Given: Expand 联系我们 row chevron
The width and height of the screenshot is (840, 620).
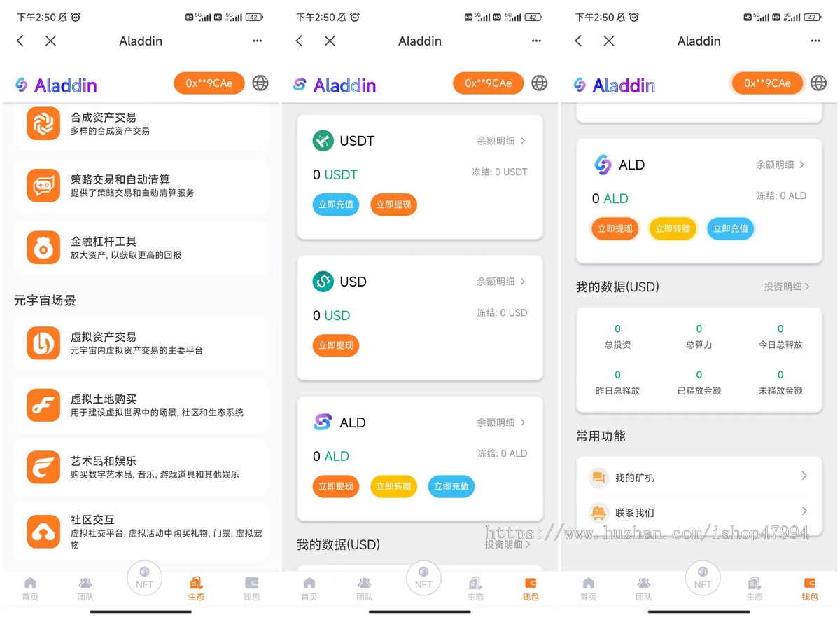Looking at the screenshot, I should (804, 511).
